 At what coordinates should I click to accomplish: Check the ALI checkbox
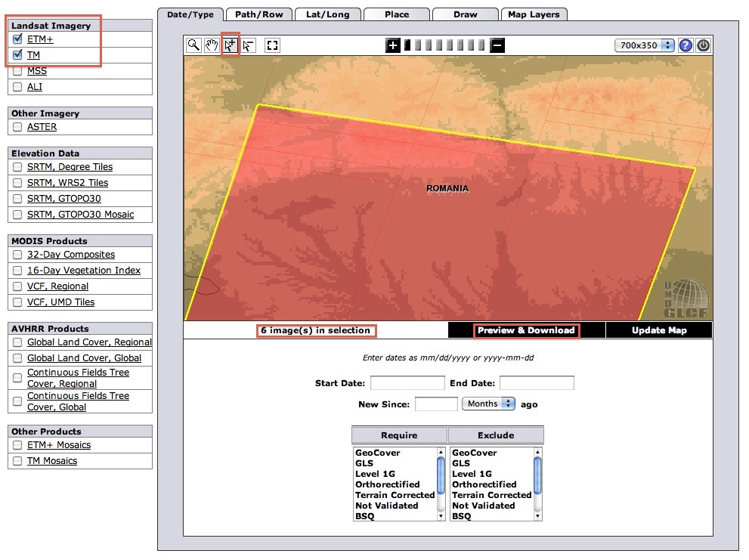pyautogui.click(x=17, y=86)
